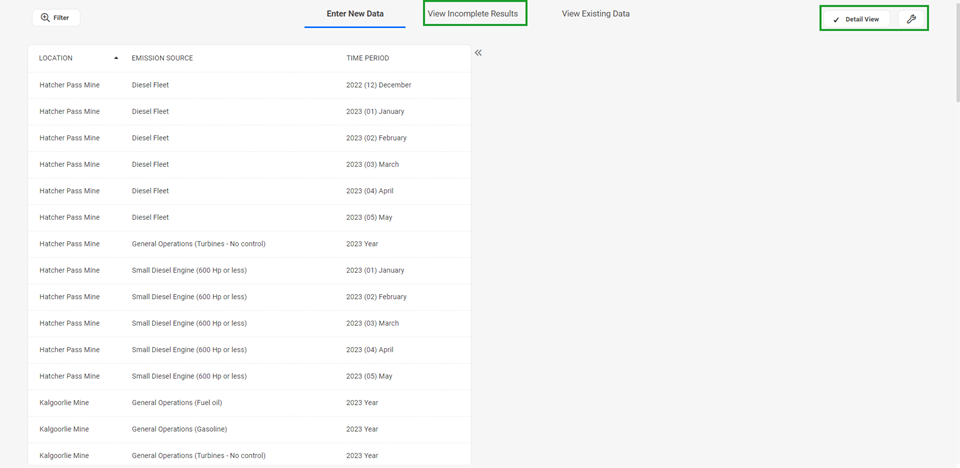Image resolution: width=960 pixels, height=468 pixels.
Task: Toggle the Detail View button
Action: pyautogui.click(x=857, y=19)
